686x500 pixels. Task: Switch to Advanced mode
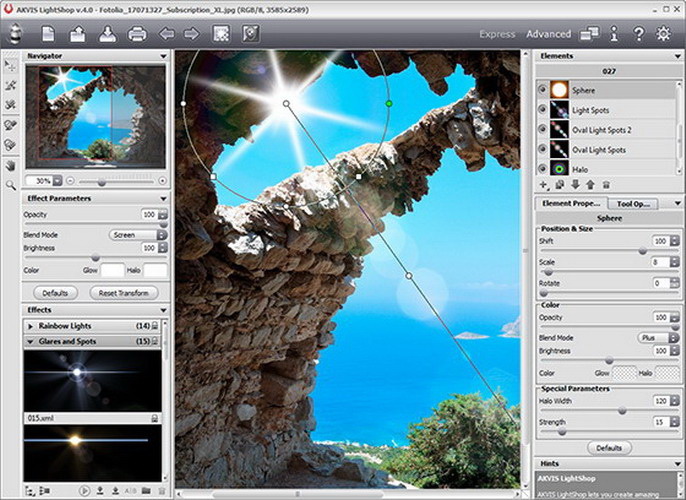[549, 34]
